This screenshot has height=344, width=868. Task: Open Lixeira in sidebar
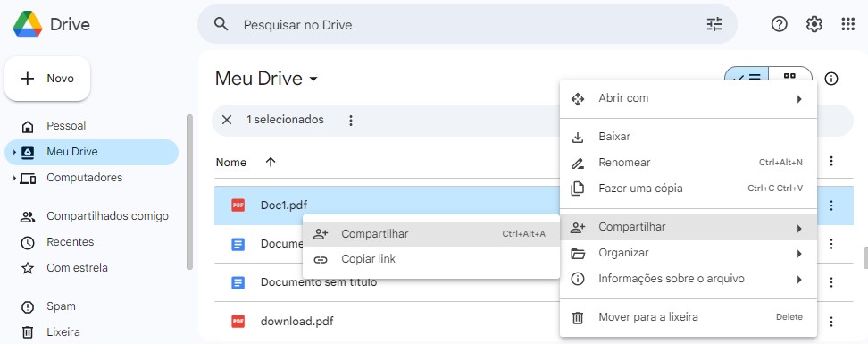click(x=91, y=332)
